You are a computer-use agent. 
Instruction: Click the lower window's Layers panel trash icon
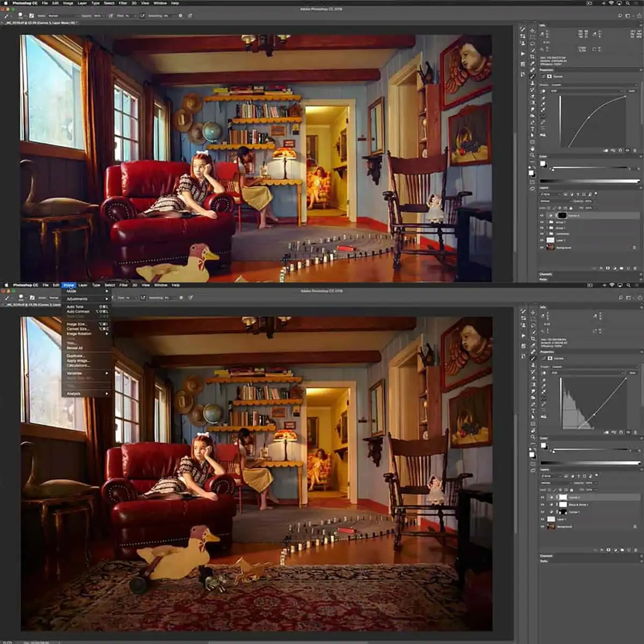[x=635, y=550]
